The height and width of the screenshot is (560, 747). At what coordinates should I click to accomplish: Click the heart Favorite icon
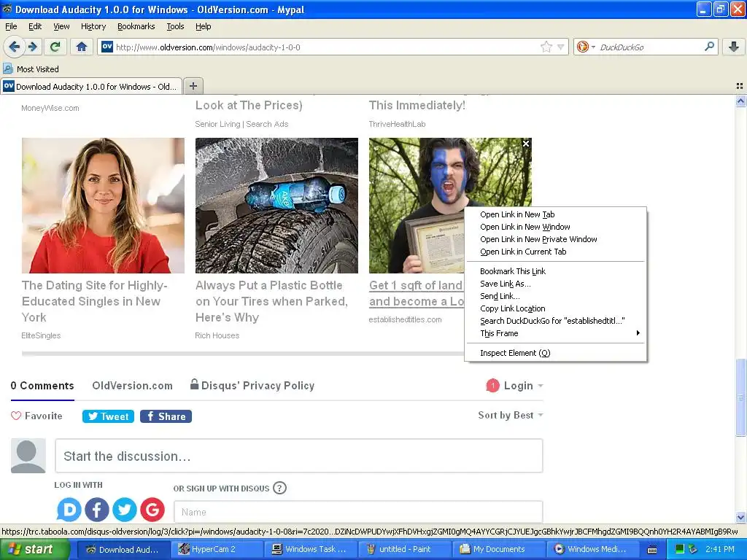pos(16,416)
